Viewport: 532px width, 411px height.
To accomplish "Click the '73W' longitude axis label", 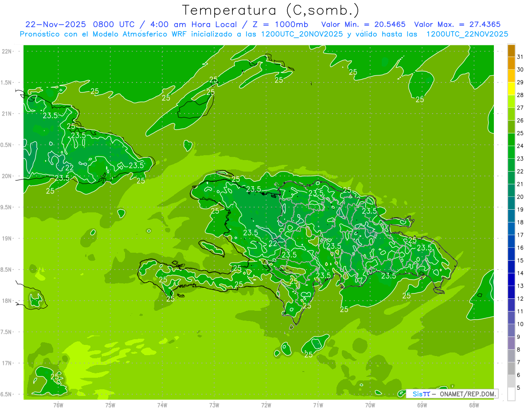I will pyautogui.click(x=214, y=405).
